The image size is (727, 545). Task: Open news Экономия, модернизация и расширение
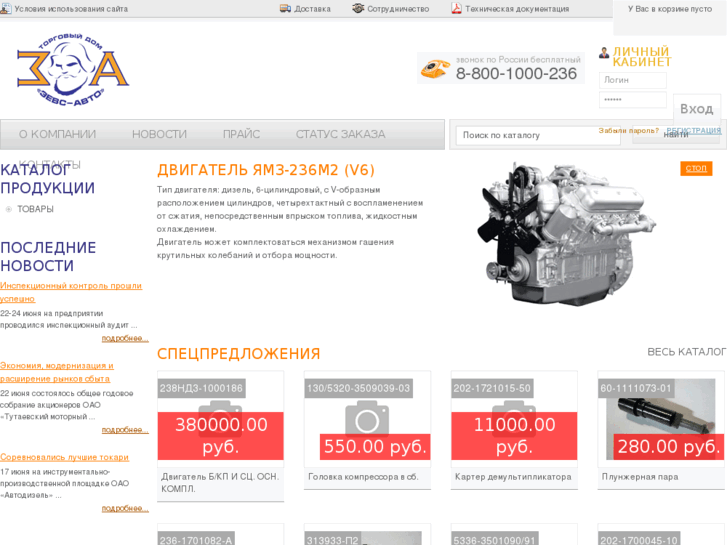(57, 372)
